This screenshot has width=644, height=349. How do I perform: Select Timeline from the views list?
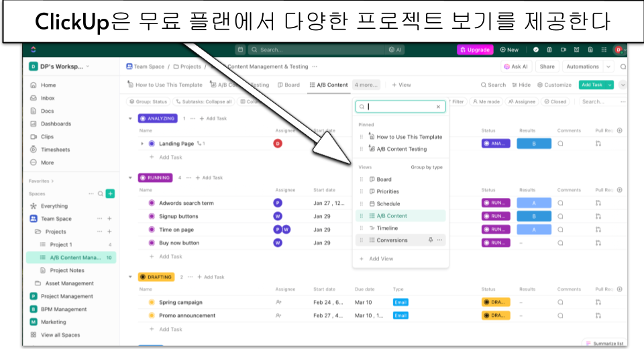(x=387, y=228)
